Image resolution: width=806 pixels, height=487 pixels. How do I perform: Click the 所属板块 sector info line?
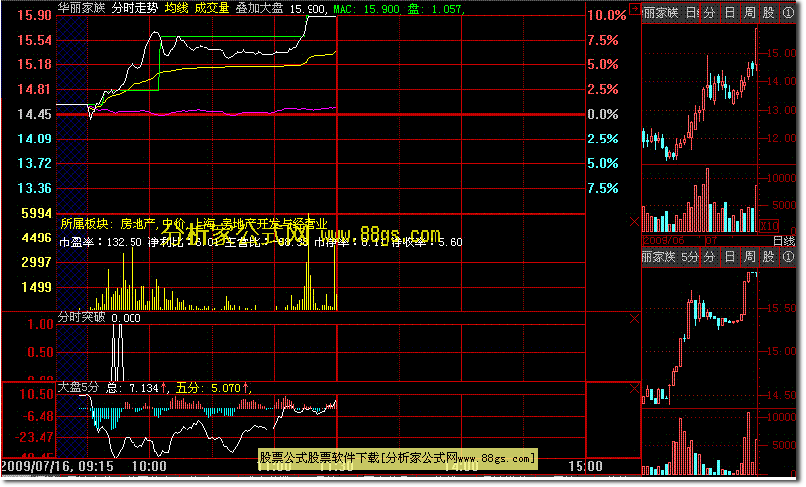click(x=194, y=224)
